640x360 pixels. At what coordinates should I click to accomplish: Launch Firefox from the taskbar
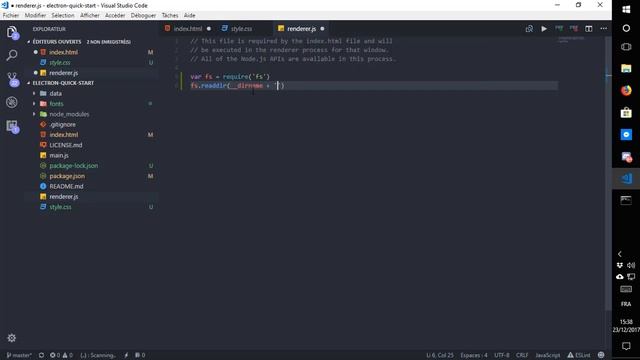[626, 90]
